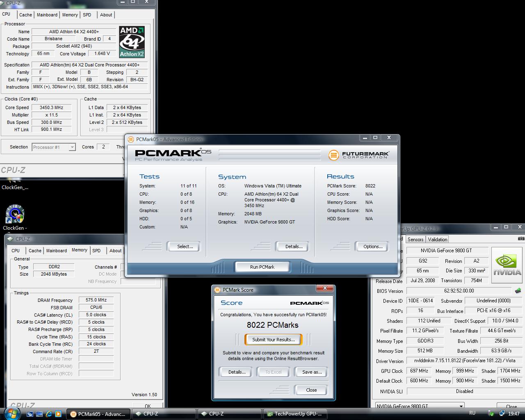Switch to the first CPU-Z taskbar button
The width and height of the screenshot is (525, 420).
pos(163,414)
